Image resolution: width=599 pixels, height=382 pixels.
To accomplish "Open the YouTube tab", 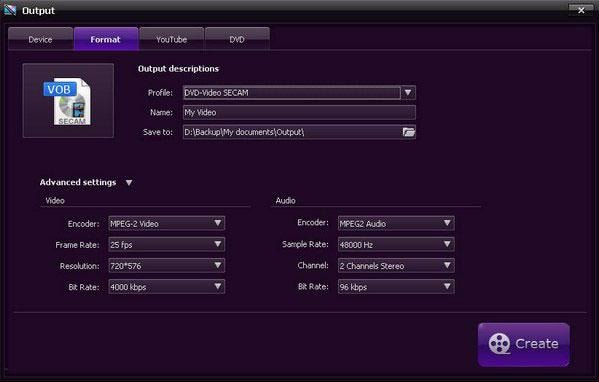I will point(172,39).
